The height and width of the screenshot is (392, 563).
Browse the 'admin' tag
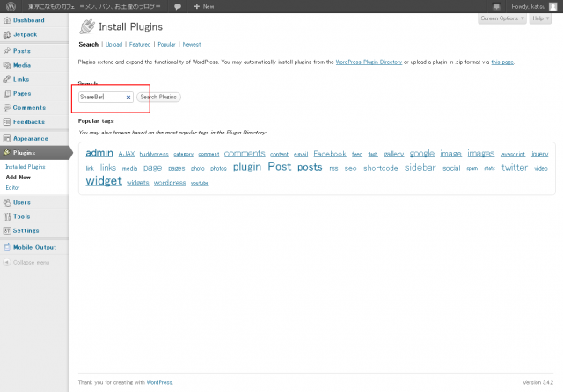(99, 153)
